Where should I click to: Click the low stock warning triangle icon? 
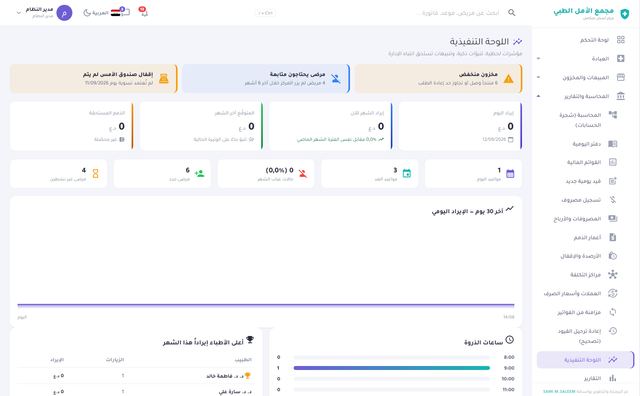pyautogui.click(x=509, y=79)
